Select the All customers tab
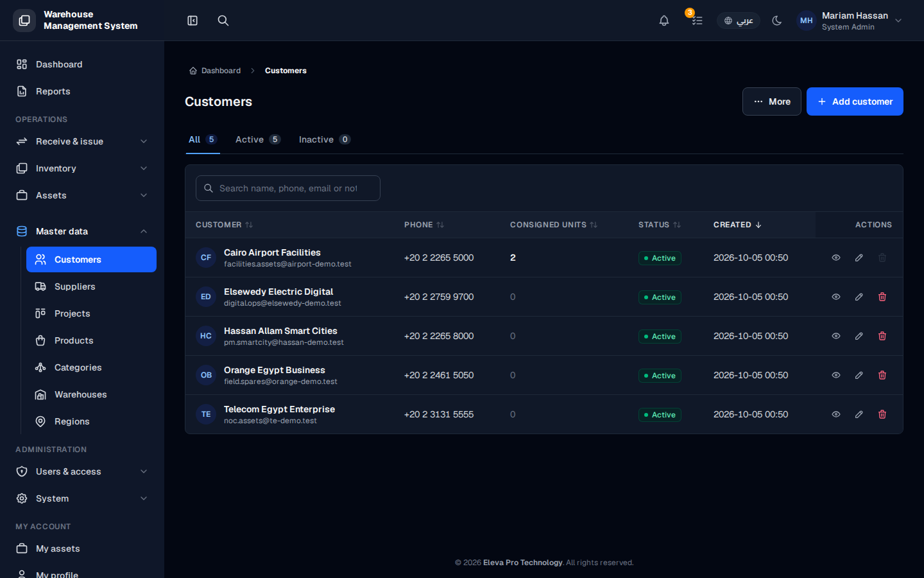924x578 pixels. coord(203,139)
